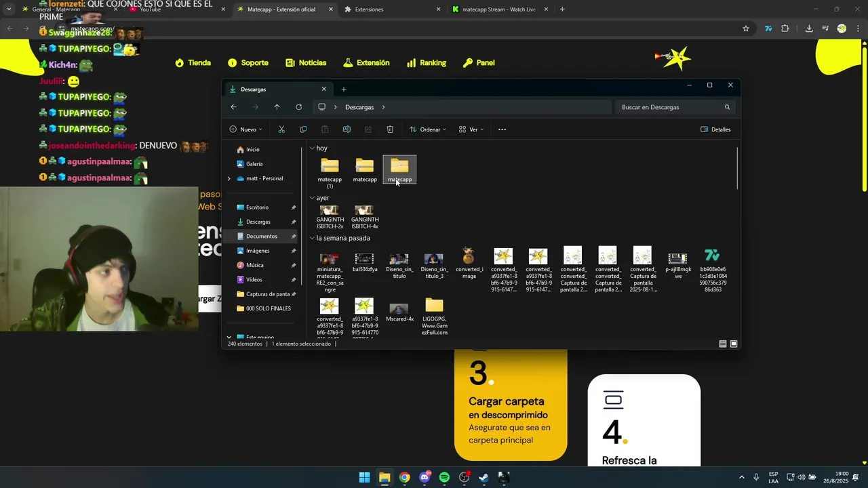
Task: Expand 'matt - Personal' in sidebar
Action: tap(229, 179)
